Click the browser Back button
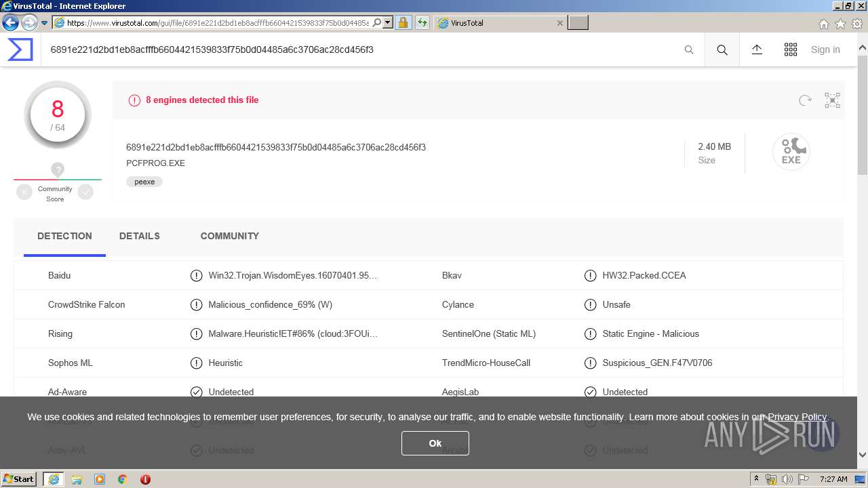 click(10, 23)
